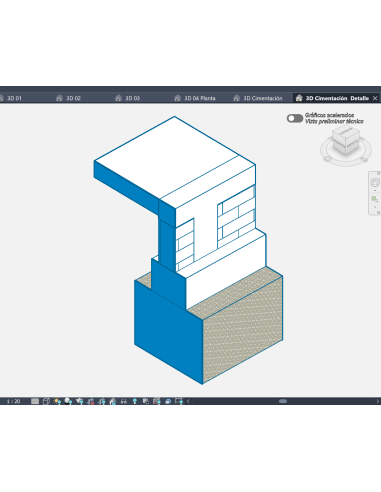Open the steering wheel navigation tool
Image resolution: width=381 pixels, height=492 pixels.
tap(375, 182)
